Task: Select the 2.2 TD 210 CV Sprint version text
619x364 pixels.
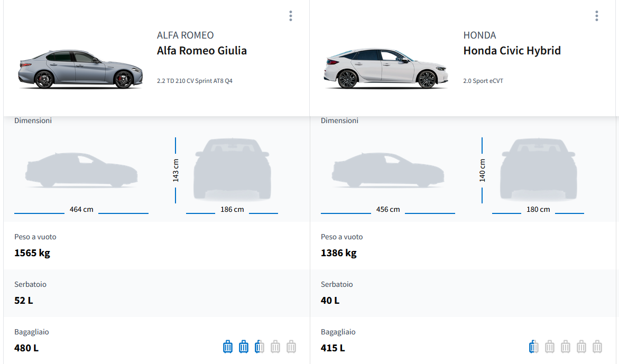Action: point(195,81)
